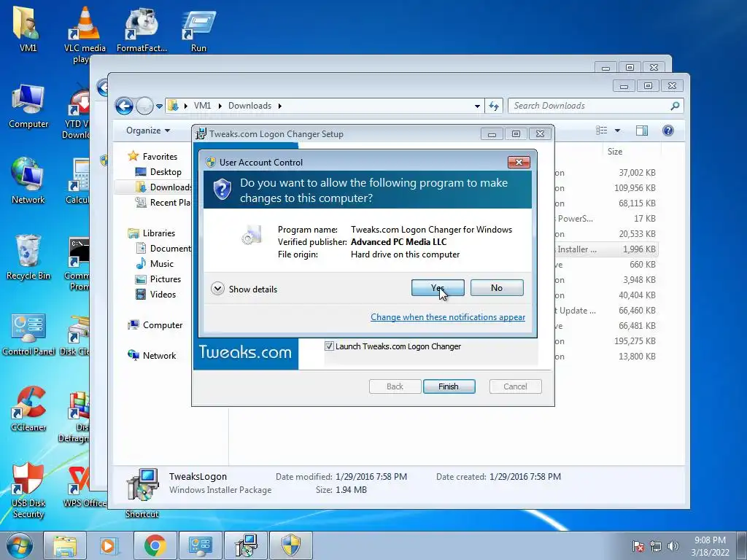Viewport: 747px width, 560px height.
Task: Close the User Account Control dialog
Action: pos(519,163)
